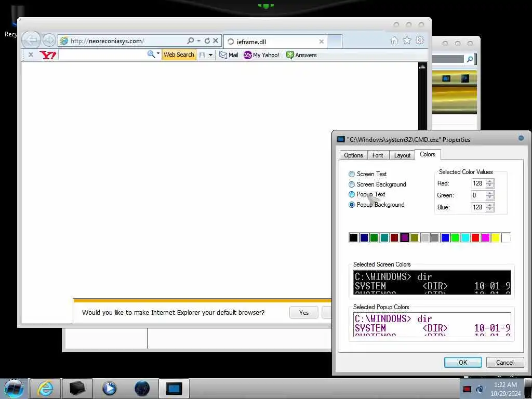Open Windows Media Player from taskbar
Screen dimensions: 532x399
coord(109,389)
